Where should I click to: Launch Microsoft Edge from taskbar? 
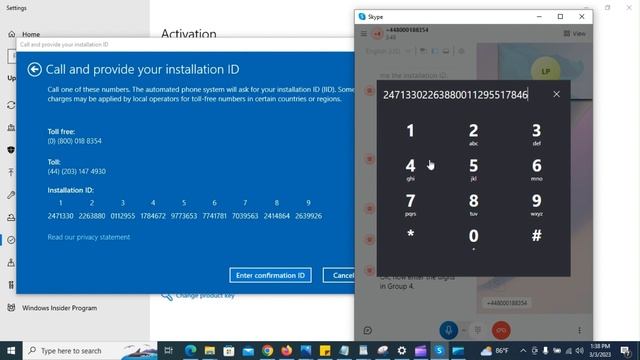click(x=190, y=351)
